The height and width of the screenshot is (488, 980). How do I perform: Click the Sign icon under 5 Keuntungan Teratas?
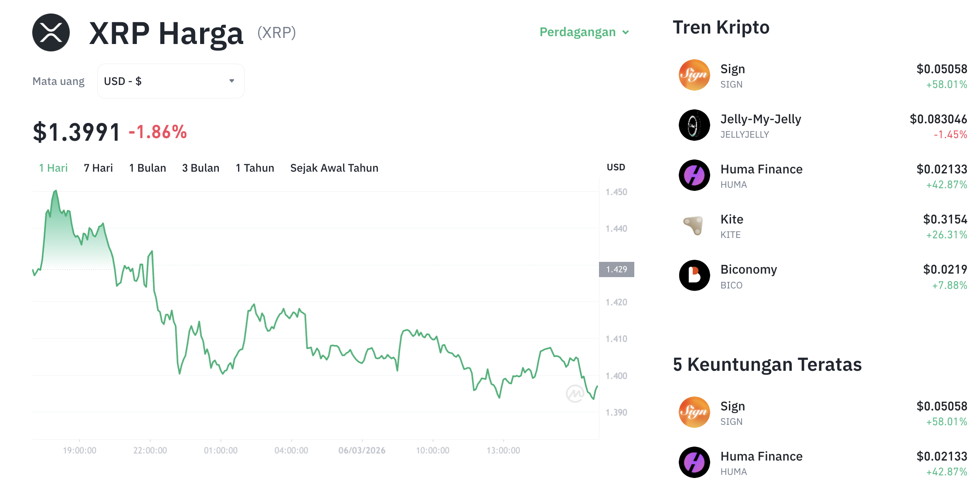point(694,412)
